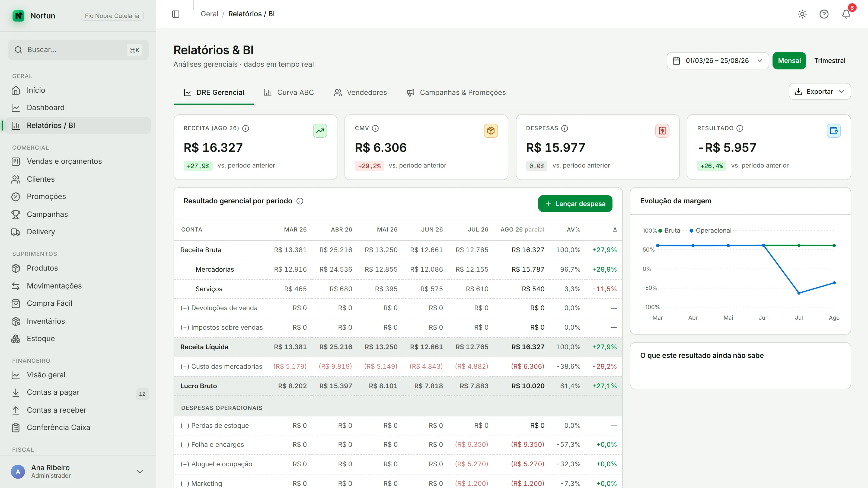This screenshot has width=868, height=488.
Task: Click the 12 badge on Contas a pagar
Action: (x=142, y=394)
